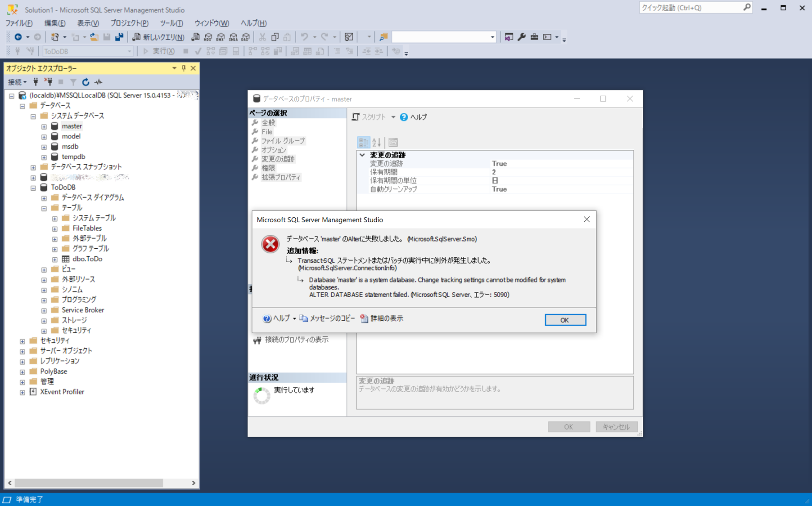Select the 自動クリーンアップ True value
This screenshot has width=812, height=506.
pos(562,189)
